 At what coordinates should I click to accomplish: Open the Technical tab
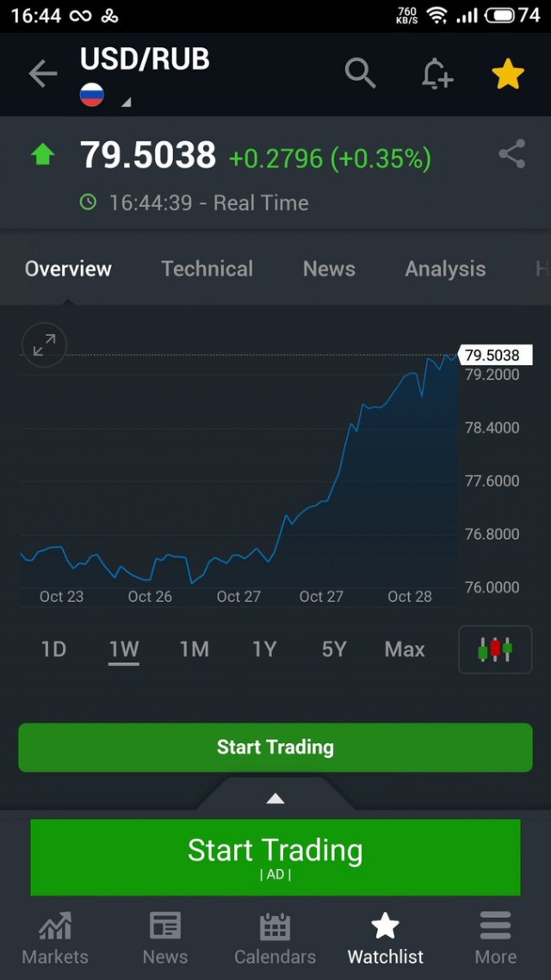click(x=207, y=269)
